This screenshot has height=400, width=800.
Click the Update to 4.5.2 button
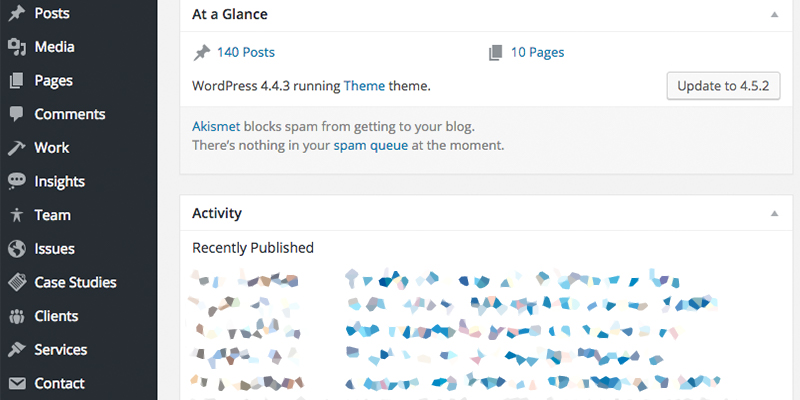(x=723, y=86)
